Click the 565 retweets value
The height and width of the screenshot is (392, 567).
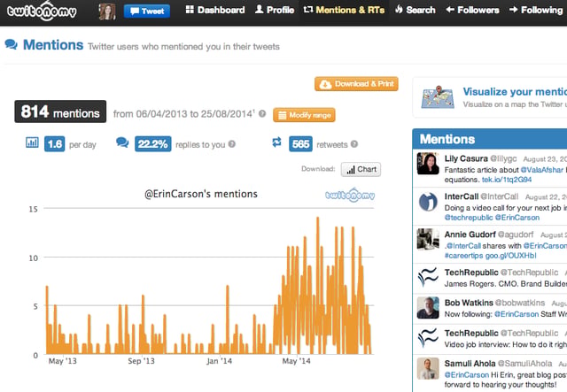pos(300,144)
